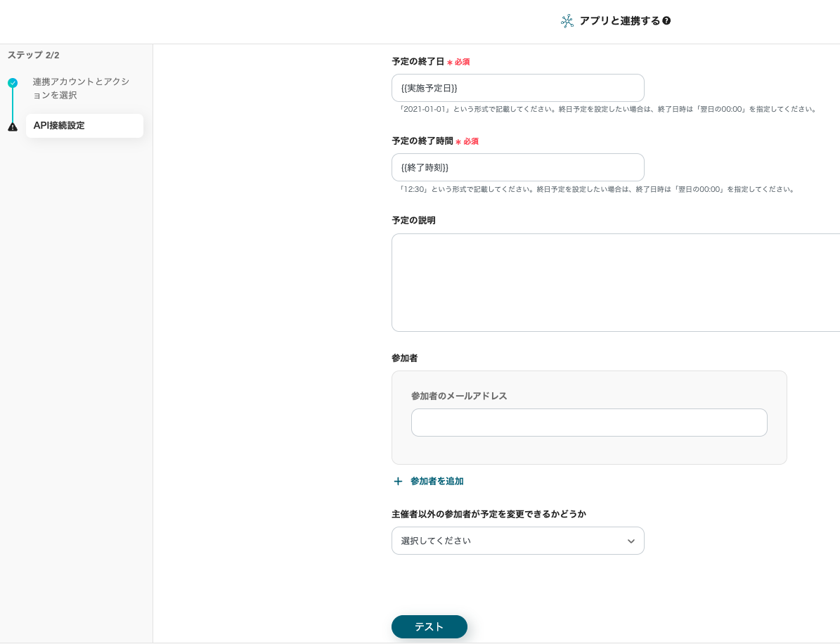Image resolution: width=840 pixels, height=644 pixels.
Task: Focus the 予定の終了時間 input field
Action: (517, 167)
